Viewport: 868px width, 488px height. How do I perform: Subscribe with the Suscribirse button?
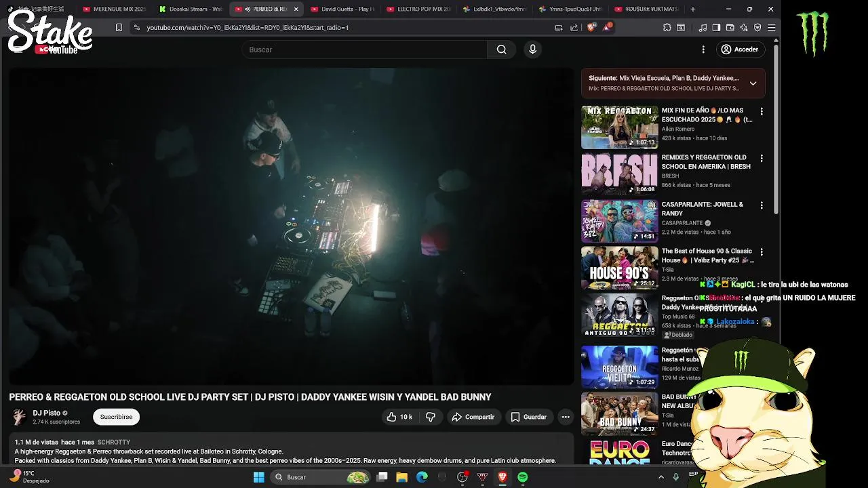coord(116,417)
